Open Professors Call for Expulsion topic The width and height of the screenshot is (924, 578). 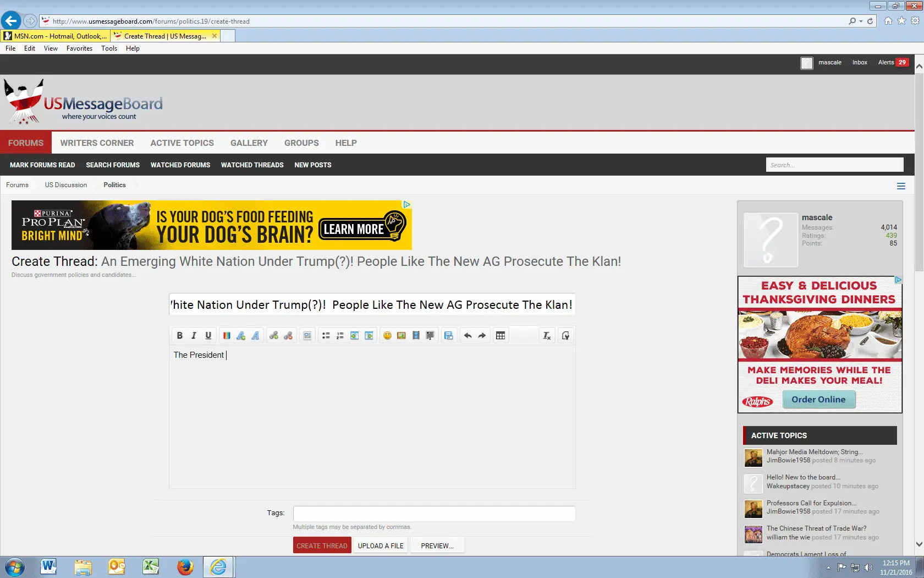(x=811, y=503)
